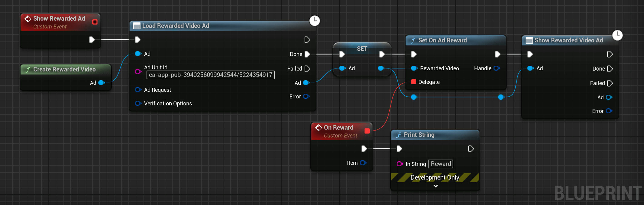Click the Error output pin on Show Rewarded Video Ad
The width and height of the screenshot is (644, 205).
pos(609,111)
